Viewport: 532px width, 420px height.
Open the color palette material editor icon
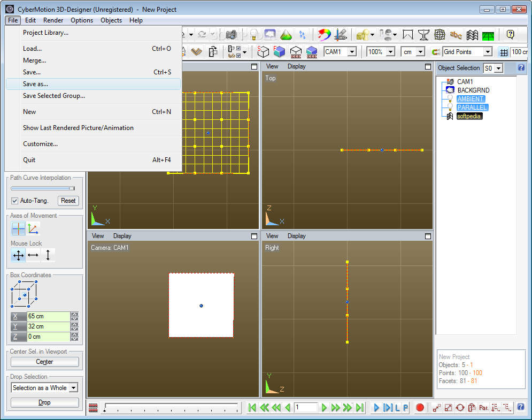coord(324,35)
